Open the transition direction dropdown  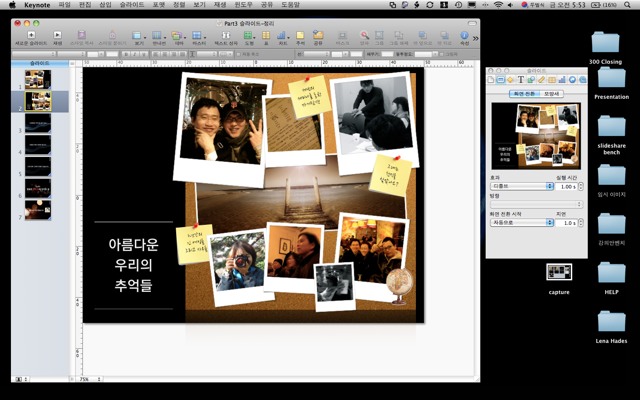(536, 204)
